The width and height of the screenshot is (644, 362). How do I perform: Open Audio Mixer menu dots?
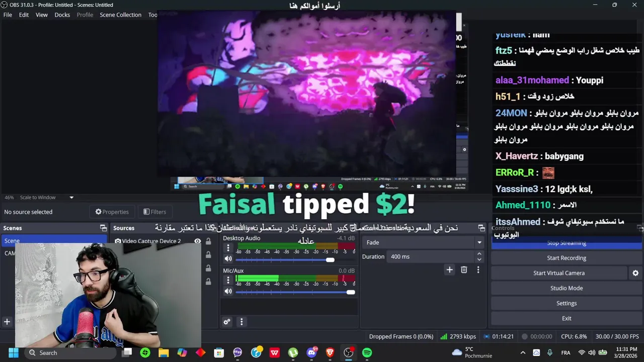(x=242, y=322)
